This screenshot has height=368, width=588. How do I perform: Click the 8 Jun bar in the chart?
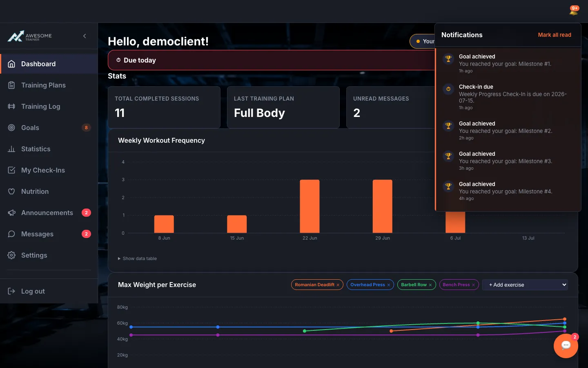coord(164,224)
